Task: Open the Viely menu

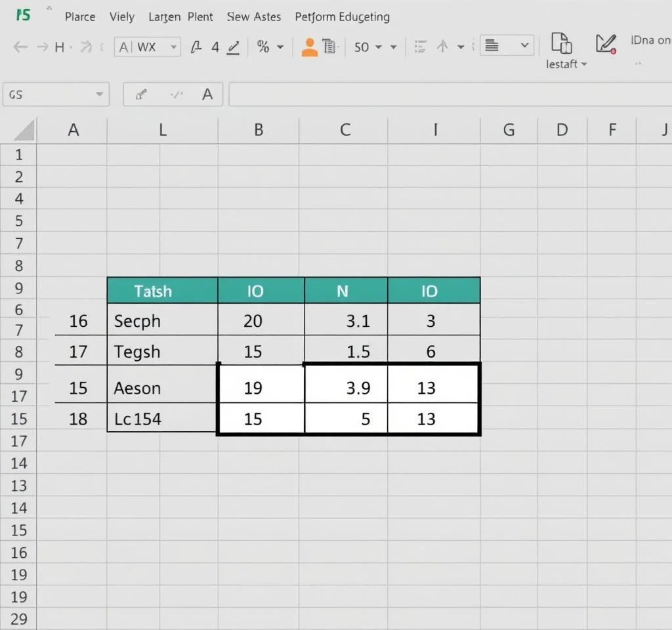Action: pyautogui.click(x=122, y=17)
